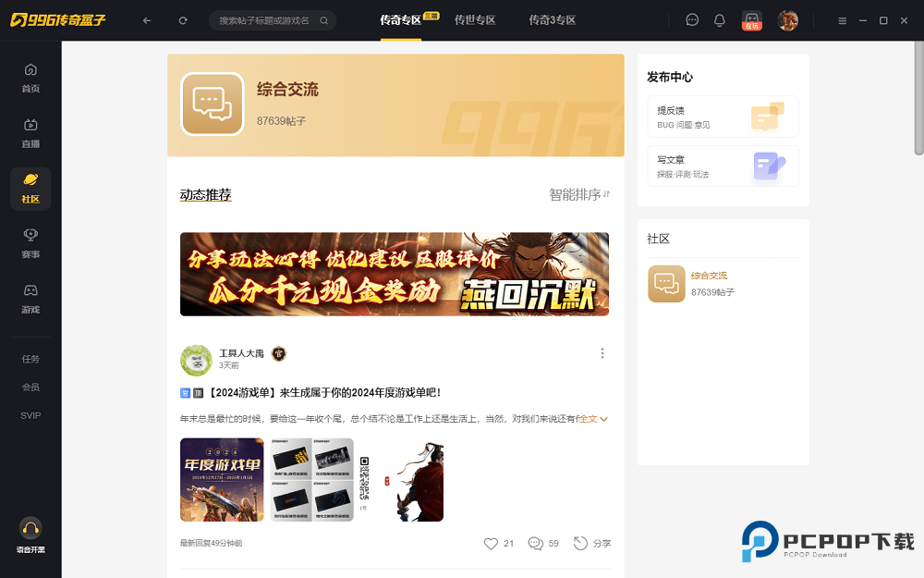Open the chat messages bubble icon
This screenshot has height=578, width=924.
[x=692, y=20]
